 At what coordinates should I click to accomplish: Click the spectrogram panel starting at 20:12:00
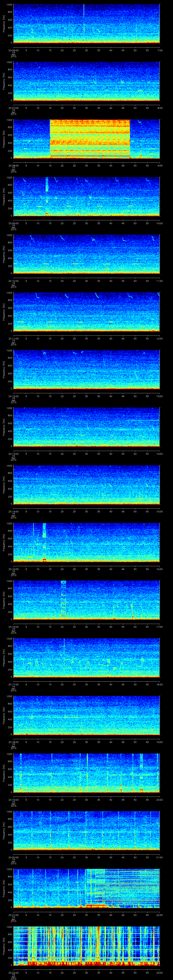pos(86,369)
